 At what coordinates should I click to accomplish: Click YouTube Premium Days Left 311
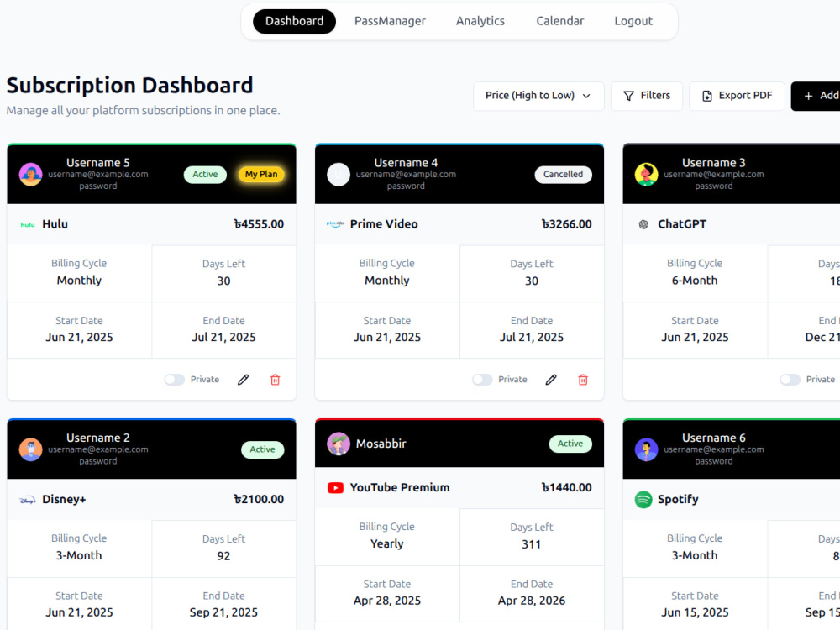532,545
